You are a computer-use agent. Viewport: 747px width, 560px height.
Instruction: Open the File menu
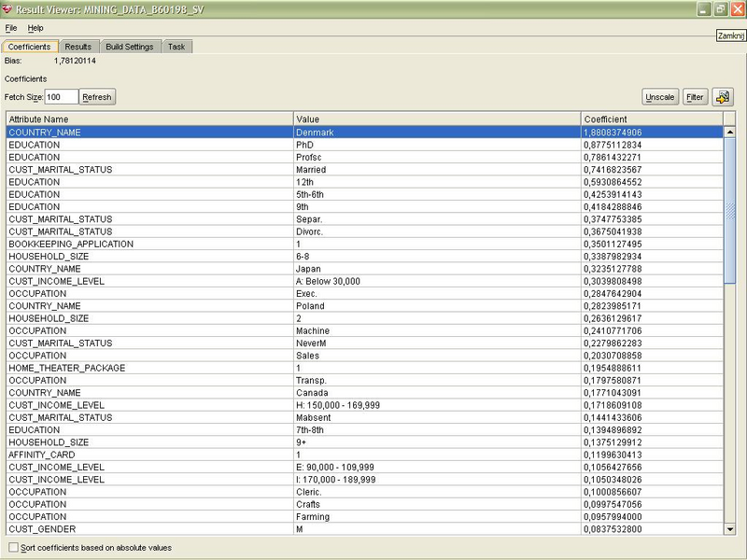[x=11, y=29]
